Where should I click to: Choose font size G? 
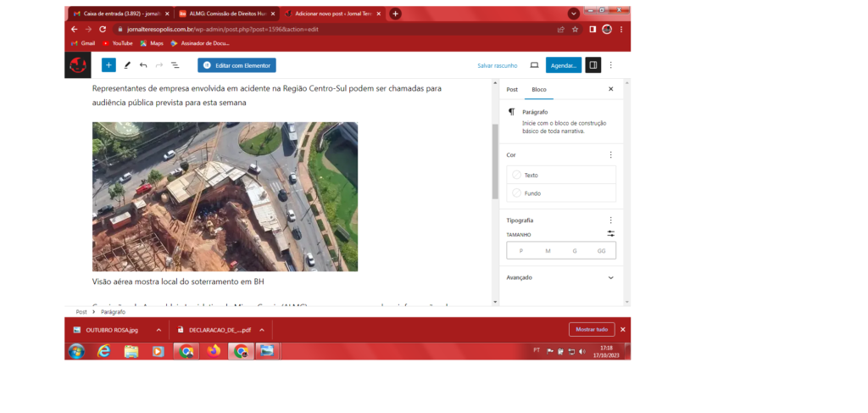click(575, 251)
